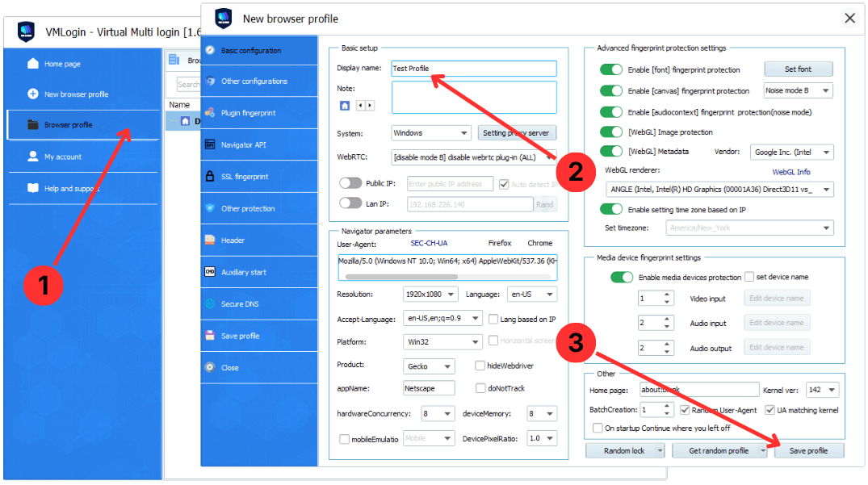The height and width of the screenshot is (485, 868).
Task: Check the hideWebdriver checkbox
Action: (480, 366)
